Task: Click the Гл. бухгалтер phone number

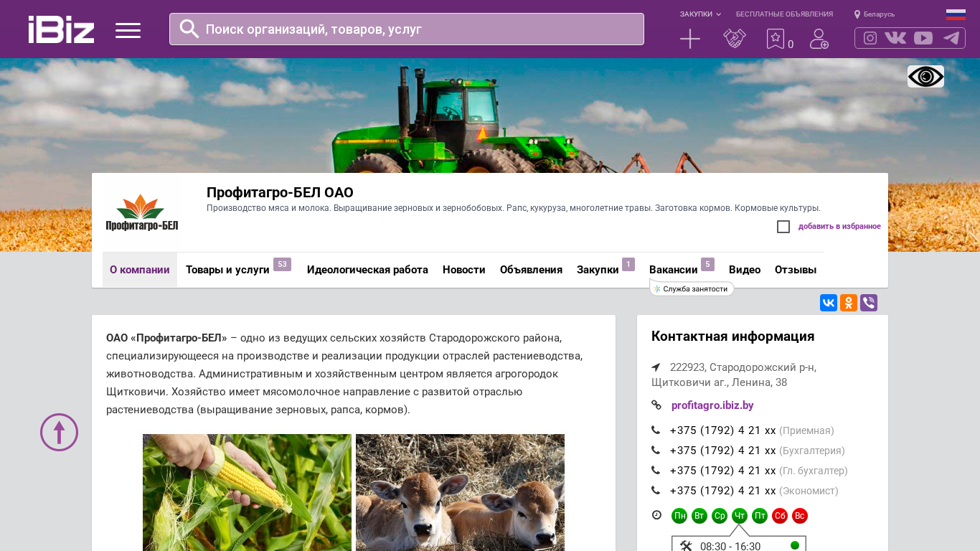Action: (722, 471)
